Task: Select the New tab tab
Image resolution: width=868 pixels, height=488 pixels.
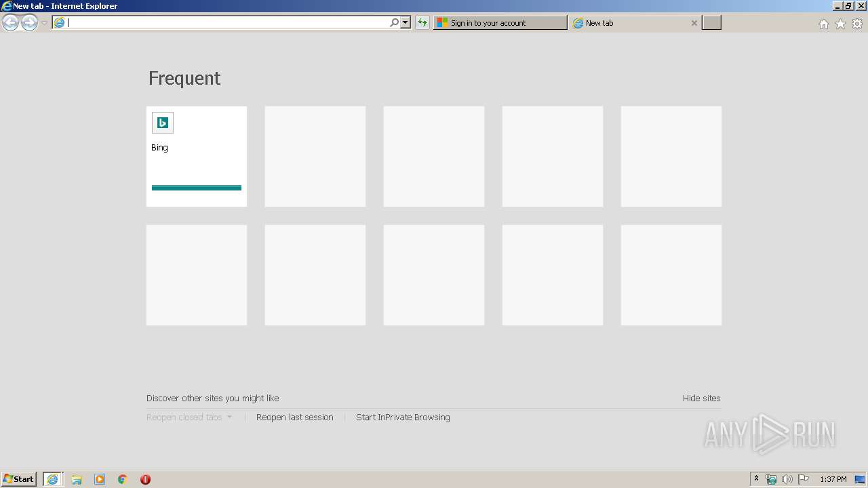Action: coord(635,23)
